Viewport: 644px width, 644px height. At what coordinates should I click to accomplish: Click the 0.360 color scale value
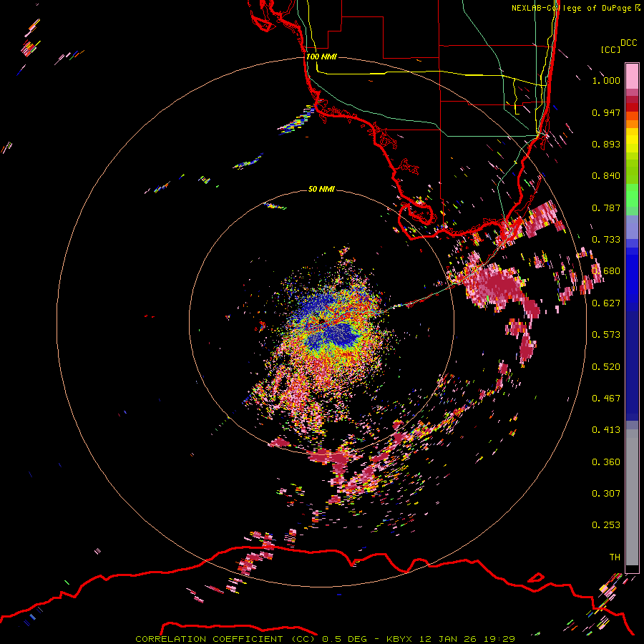(606, 462)
